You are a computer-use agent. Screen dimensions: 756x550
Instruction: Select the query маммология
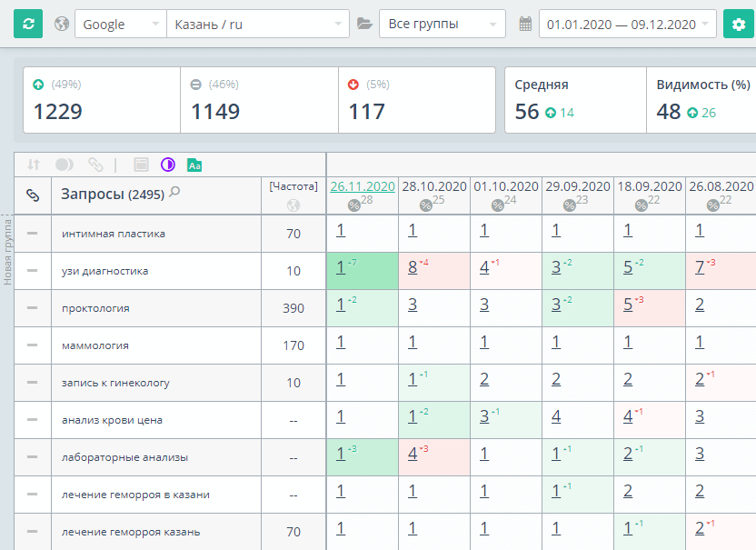pyautogui.click(x=95, y=345)
